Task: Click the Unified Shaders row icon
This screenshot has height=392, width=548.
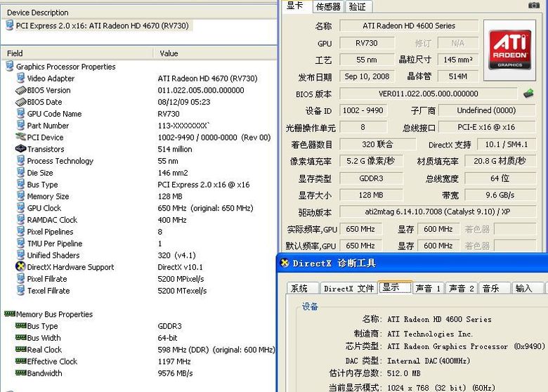Action: coord(20,255)
